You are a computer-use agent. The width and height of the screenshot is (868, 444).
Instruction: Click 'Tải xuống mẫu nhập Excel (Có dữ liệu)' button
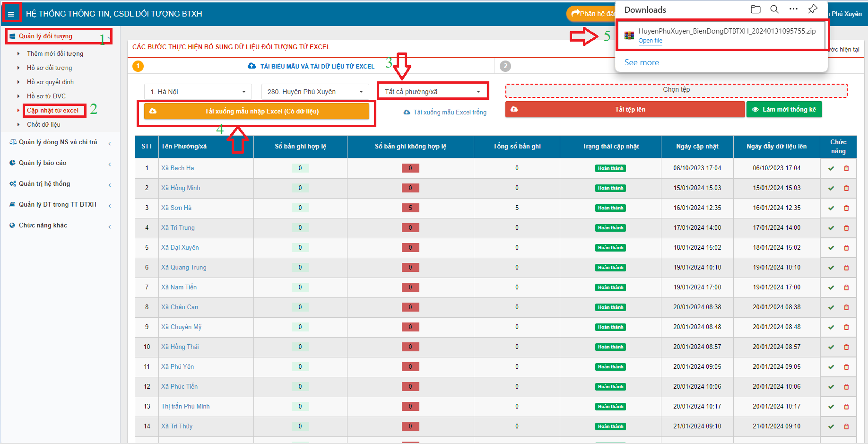point(257,112)
